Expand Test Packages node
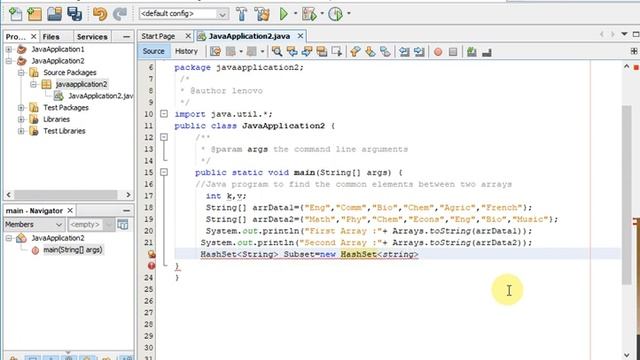Viewport: 640px width, 360px height. [21, 108]
